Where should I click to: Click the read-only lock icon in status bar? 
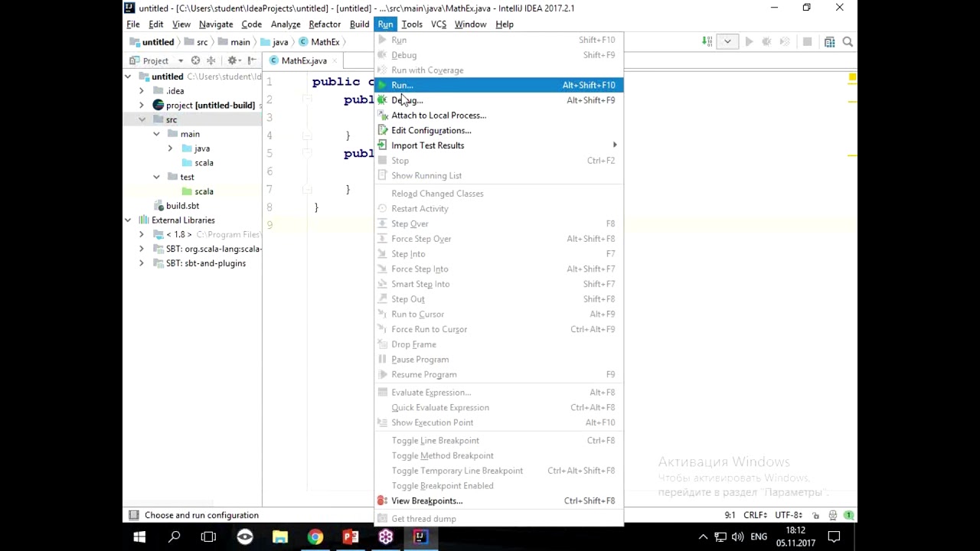(816, 515)
